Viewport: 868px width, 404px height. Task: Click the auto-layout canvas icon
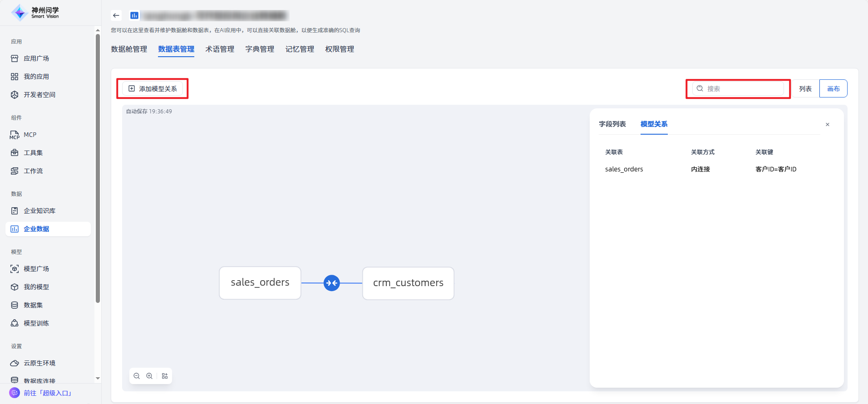click(x=165, y=376)
